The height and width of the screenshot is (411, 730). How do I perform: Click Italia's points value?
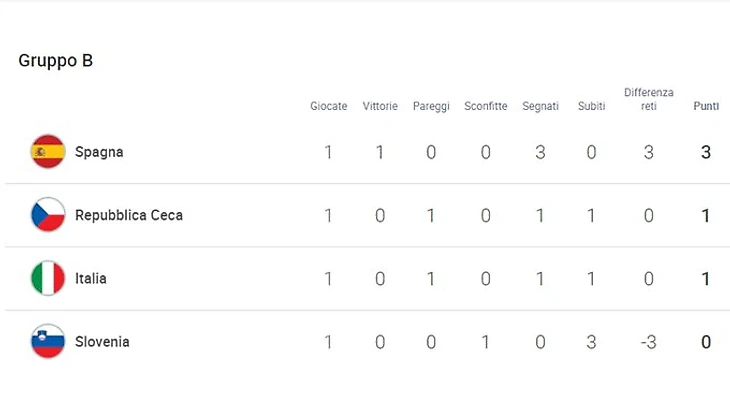coord(706,279)
